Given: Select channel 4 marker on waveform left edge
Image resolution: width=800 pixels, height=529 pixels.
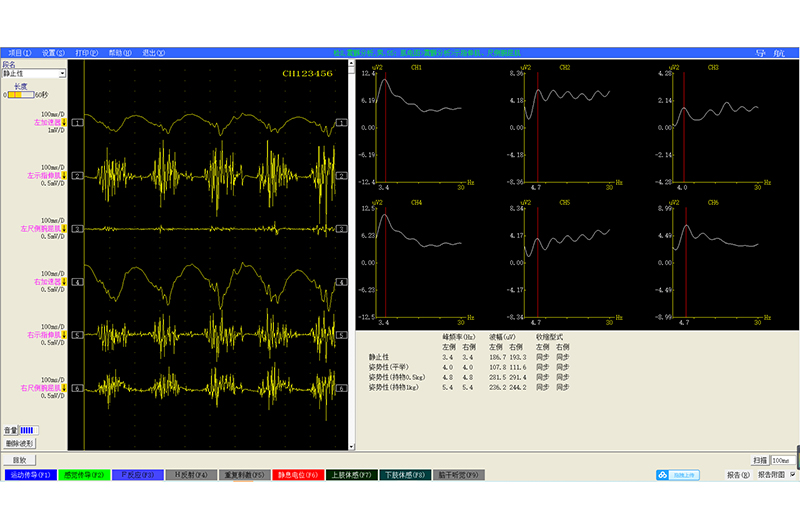Looking at the screenshot, I should 77,282.
